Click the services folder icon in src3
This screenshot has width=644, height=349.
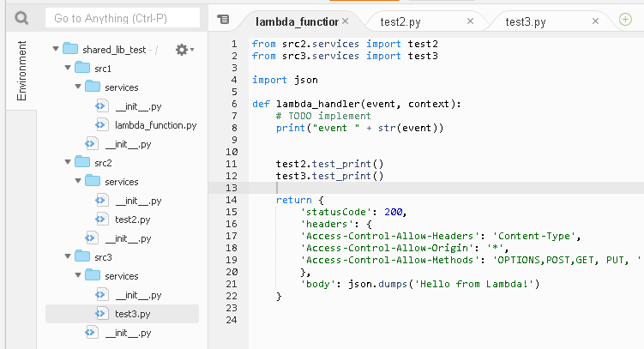(93, 275)
